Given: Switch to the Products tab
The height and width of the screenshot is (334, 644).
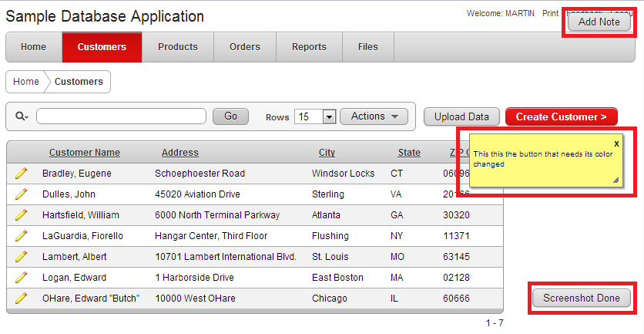Looking at the screenshot, I should [178, 47].
